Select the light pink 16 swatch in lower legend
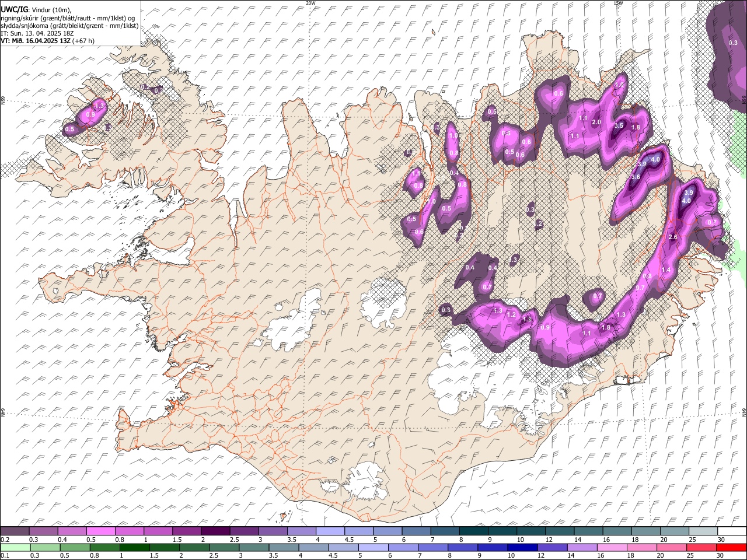The width and height of the screenshot is (747, 560). click(612, 547)
